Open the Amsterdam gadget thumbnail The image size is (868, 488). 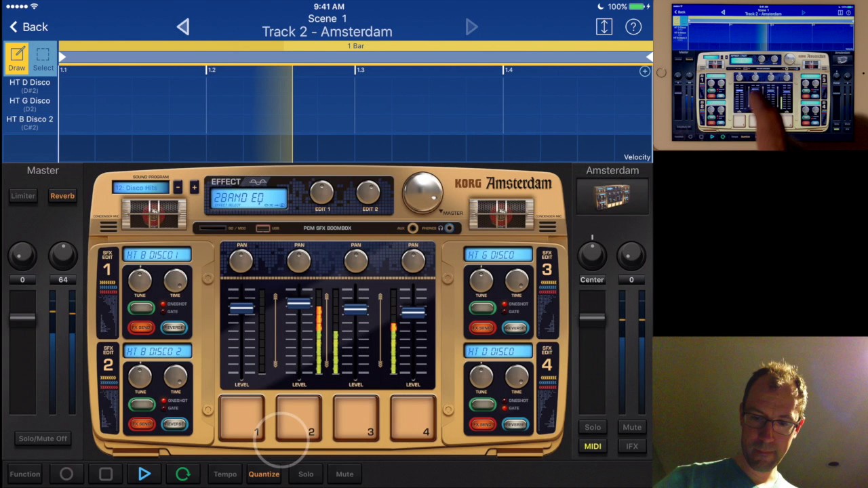click(612, 197)
